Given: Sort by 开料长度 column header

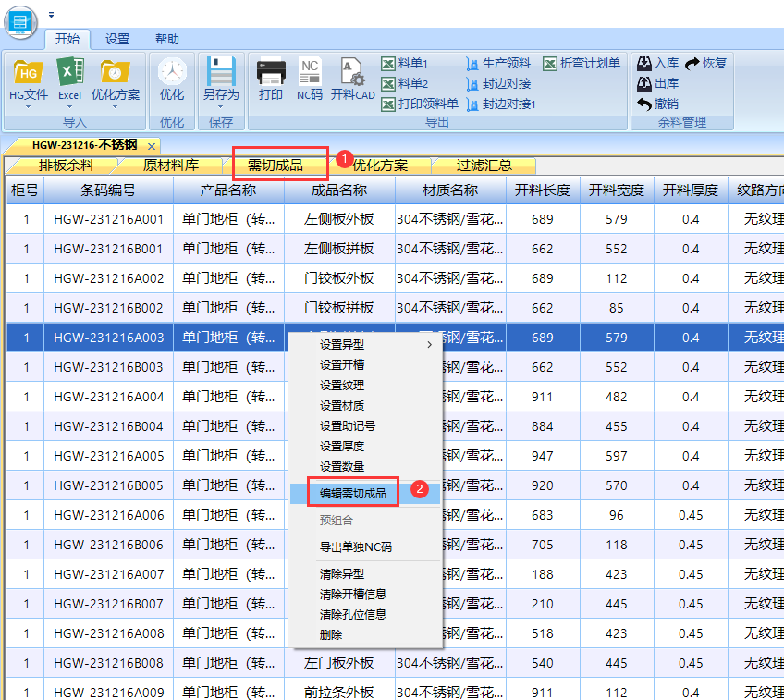Looking at the screenshot, I should tap(543, 190).
